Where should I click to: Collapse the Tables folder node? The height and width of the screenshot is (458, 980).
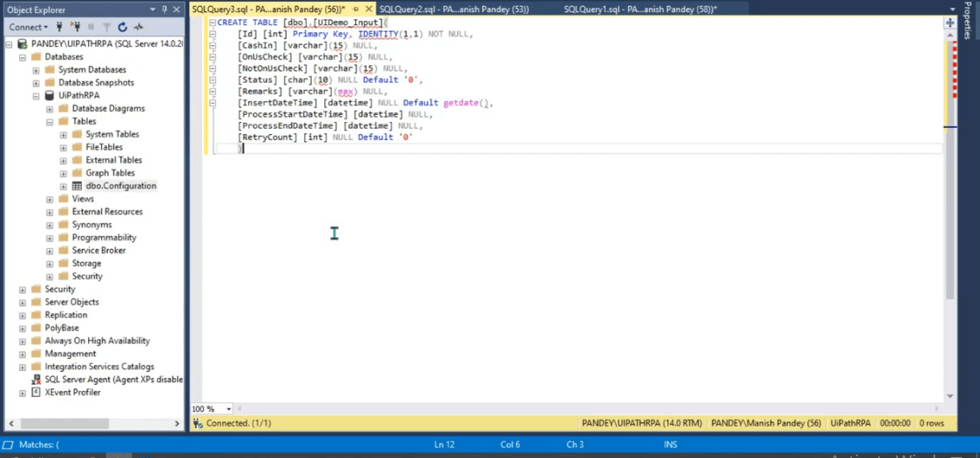point(50,122)
